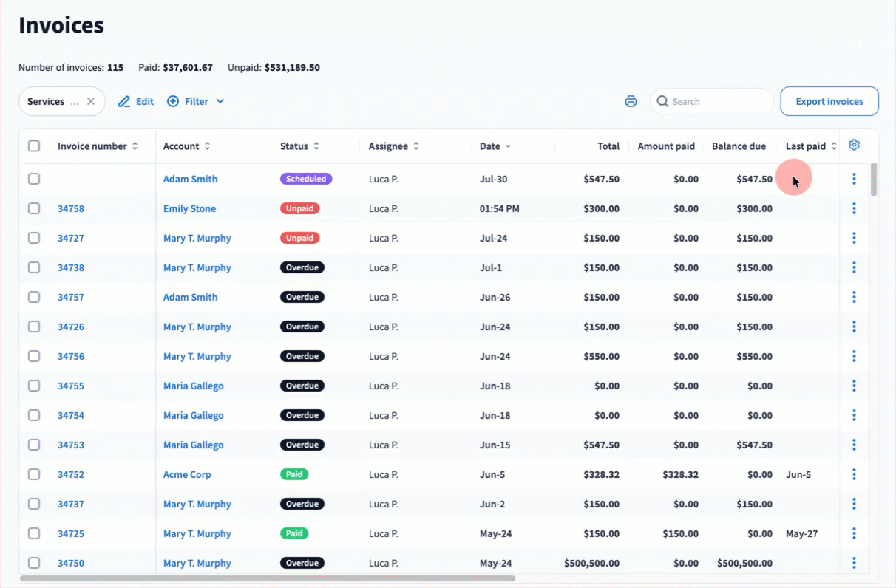Open three-dot menu for invoice 34752
The height and width of the screenshot is (588, 896).
(854, 474)
